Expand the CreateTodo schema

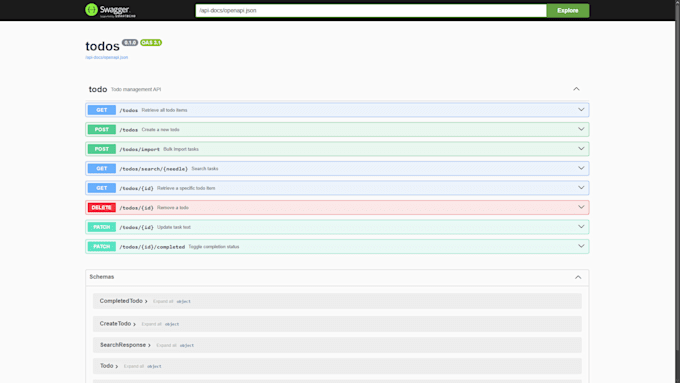pyautogui.click(x=118, y=324)
